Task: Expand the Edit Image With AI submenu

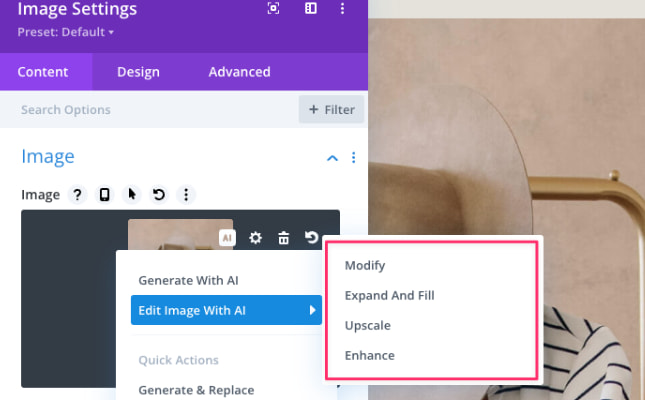Action: (226, 311)
